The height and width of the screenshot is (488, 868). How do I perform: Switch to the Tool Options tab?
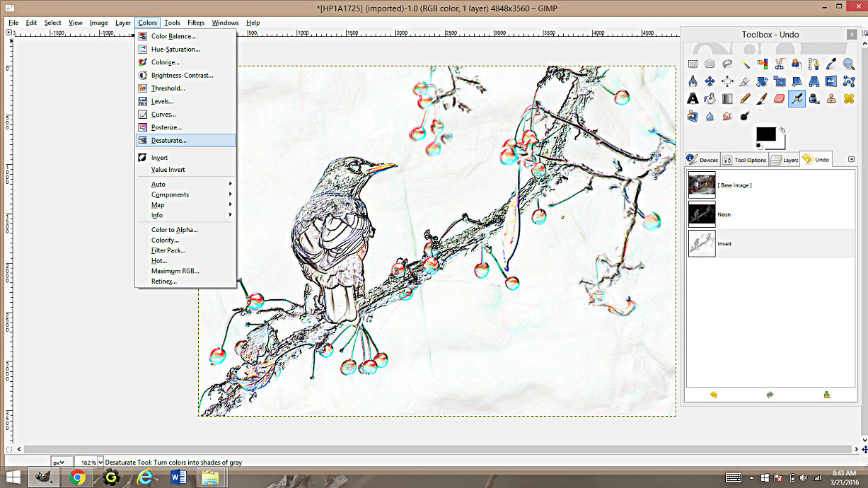tap(744, 160)
